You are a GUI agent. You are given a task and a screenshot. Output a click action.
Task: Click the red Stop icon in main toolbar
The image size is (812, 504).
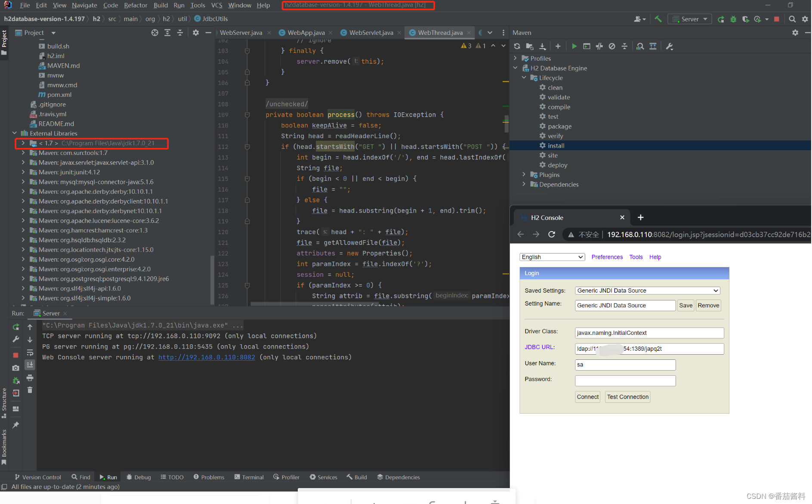776,19
